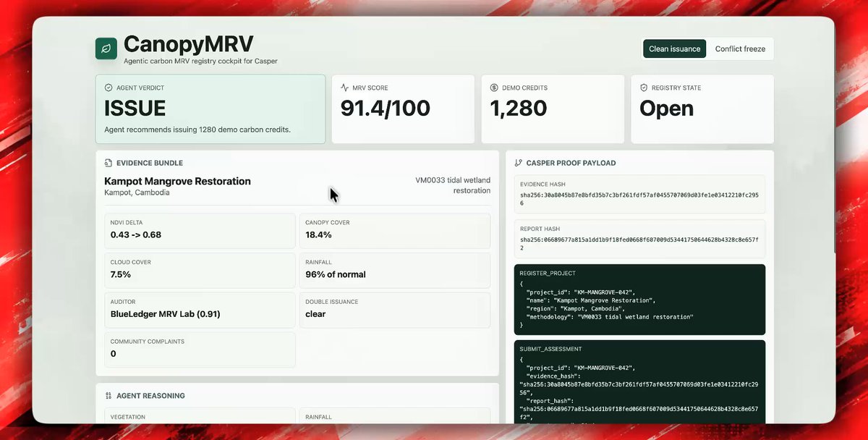
Task: Click the Casper Proof Payload branch icon
Action: click(x=519, y=163)
